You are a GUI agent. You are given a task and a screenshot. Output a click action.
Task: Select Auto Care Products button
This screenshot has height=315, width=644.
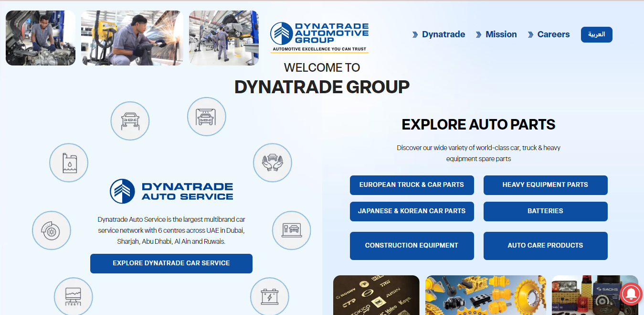pyautogui.click(x=546, y=246)
